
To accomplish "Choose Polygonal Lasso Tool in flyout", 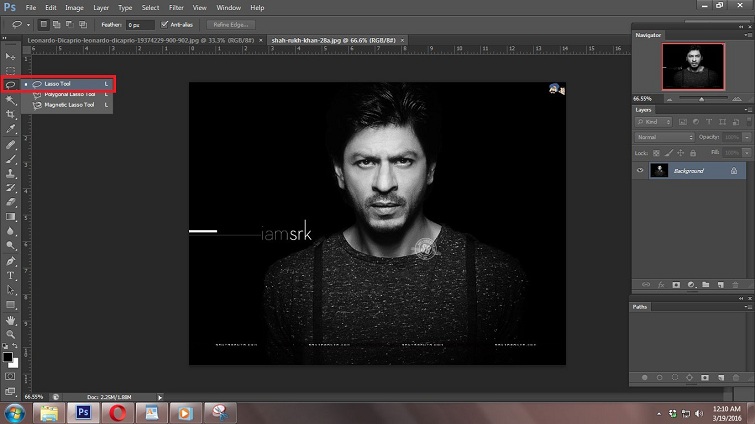I will point(69,94).
